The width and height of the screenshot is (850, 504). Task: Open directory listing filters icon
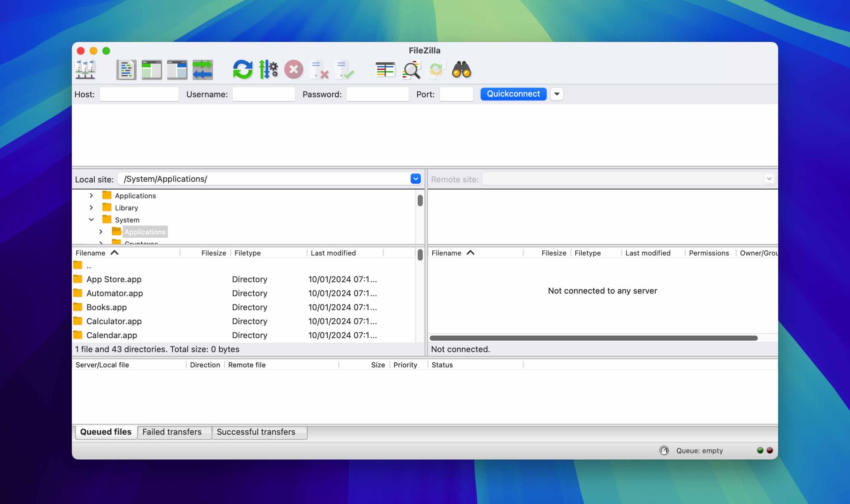tap(385, 70)
